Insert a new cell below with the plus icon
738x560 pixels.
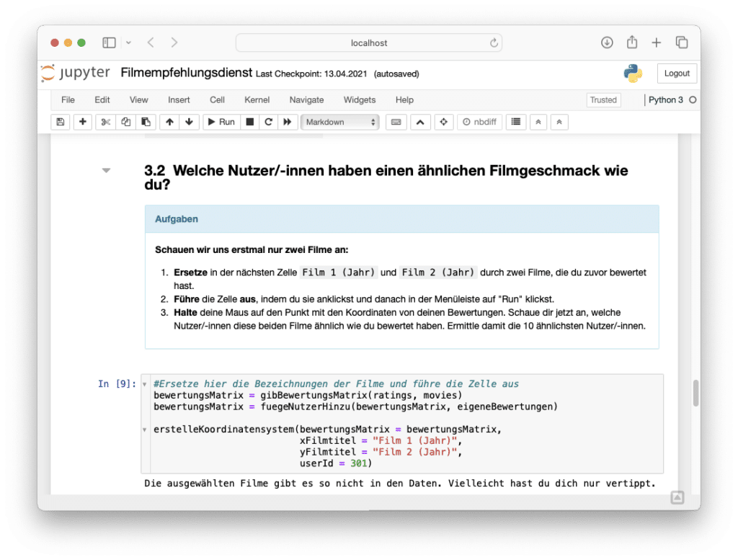pos(82,122)
